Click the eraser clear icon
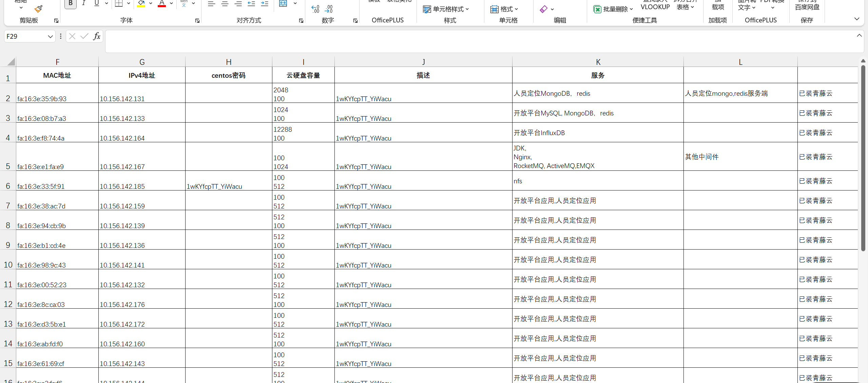 point(544,9)
